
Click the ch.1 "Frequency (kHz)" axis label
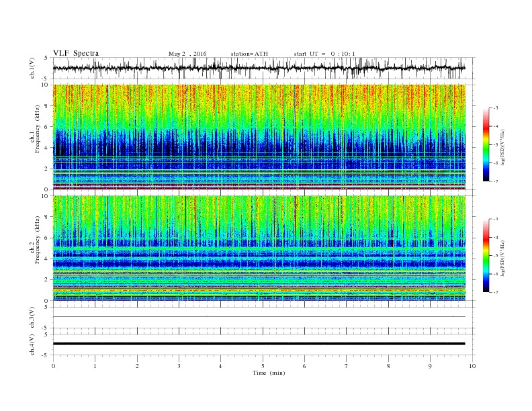point(38,129)
